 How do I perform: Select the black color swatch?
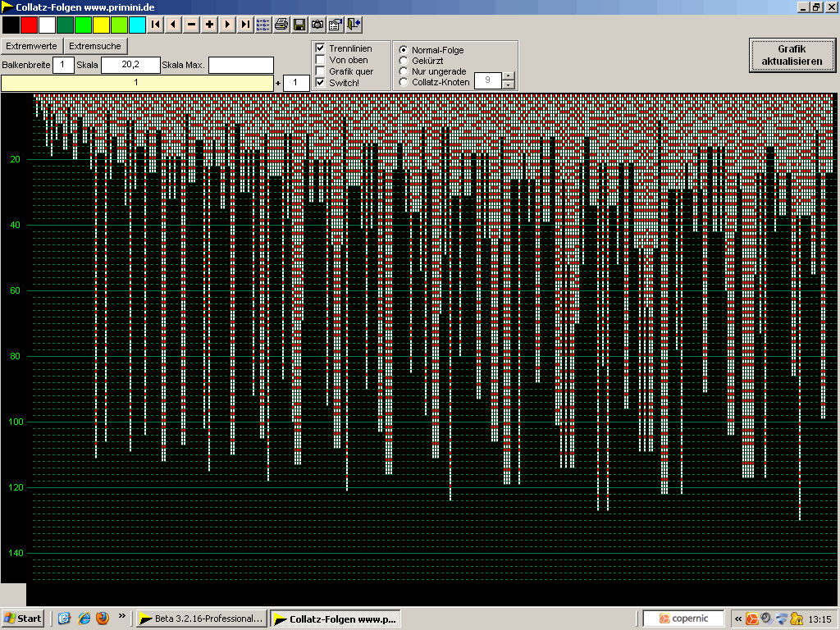point(11,25)
